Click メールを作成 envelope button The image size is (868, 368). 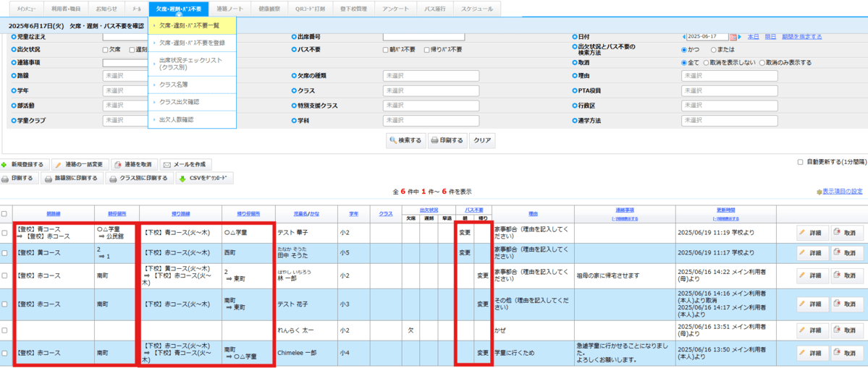[x=185, y=165]
